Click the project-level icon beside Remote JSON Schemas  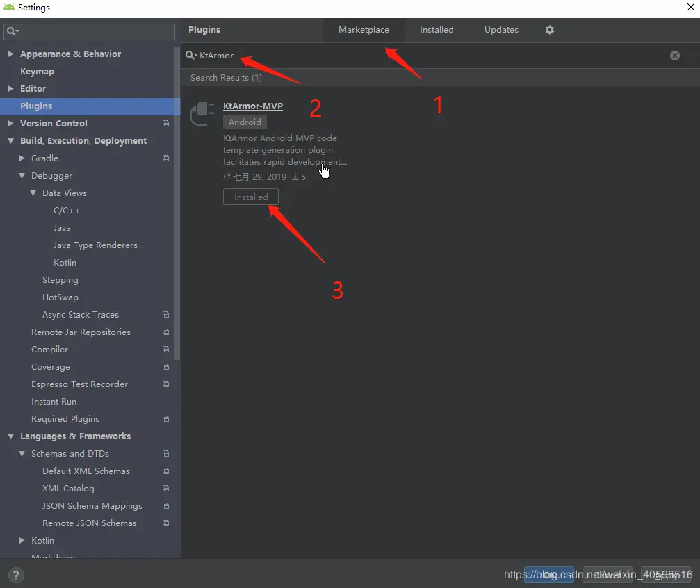pos(165,523)
